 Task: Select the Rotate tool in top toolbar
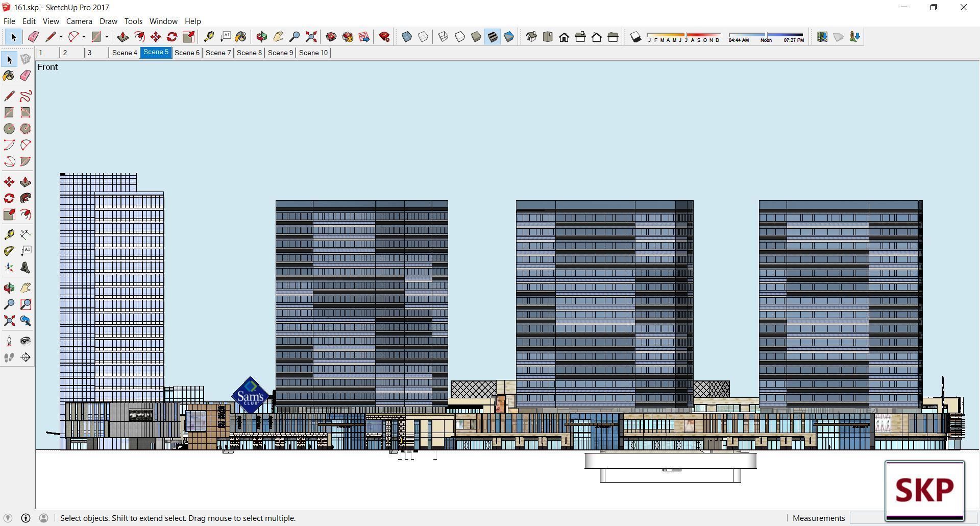click(x=172, y=37)
